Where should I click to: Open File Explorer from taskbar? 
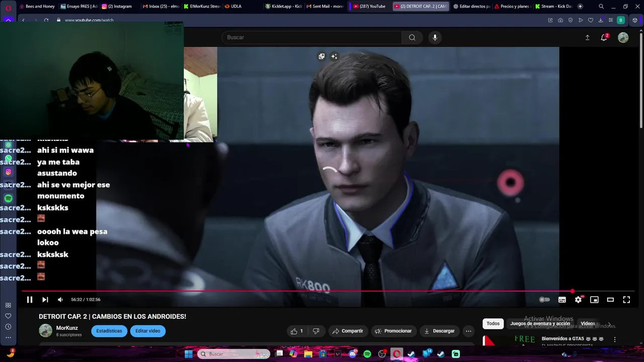click(308, 354)
